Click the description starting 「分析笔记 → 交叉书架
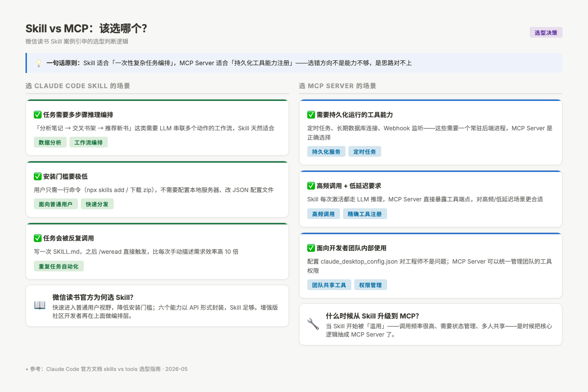This screenshot has height=392, width=588. (x=154, y=128)
